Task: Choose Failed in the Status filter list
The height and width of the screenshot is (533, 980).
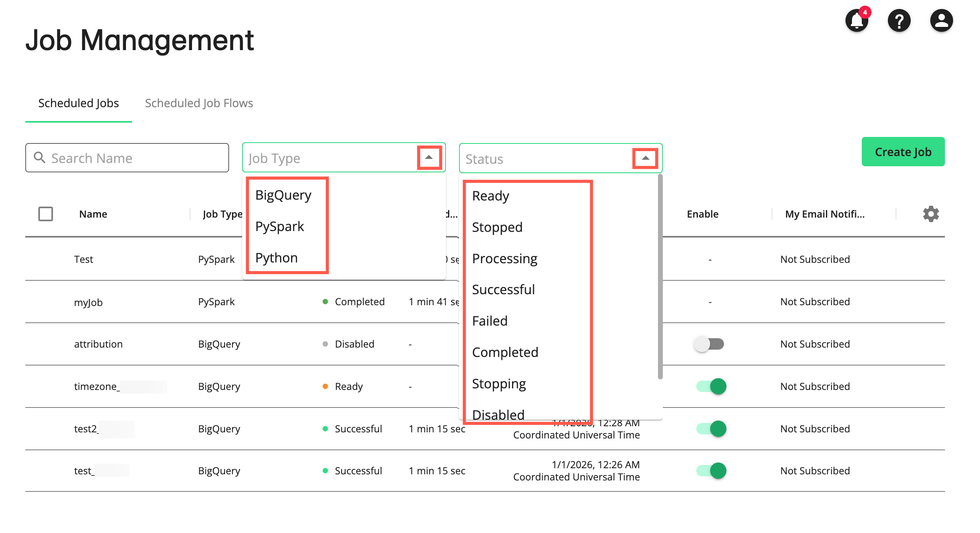Action: pyautogui.click(x=490, y=321)
